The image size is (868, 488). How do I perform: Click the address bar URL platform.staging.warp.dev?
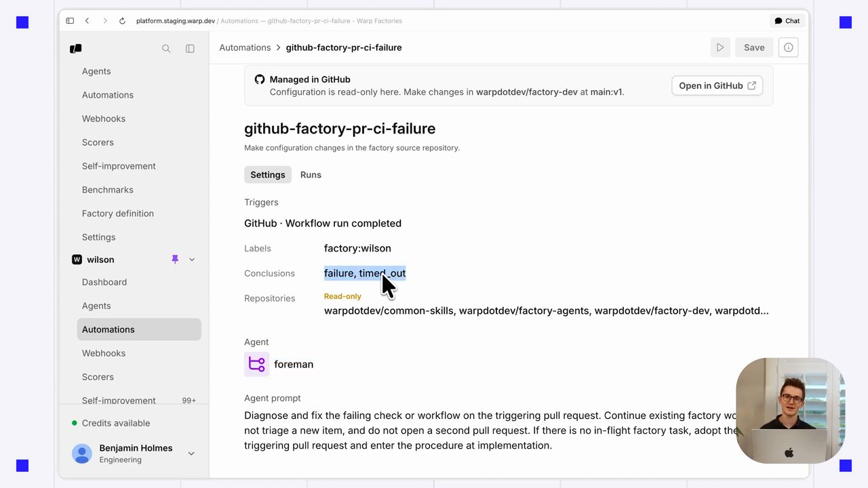point(176,21)
